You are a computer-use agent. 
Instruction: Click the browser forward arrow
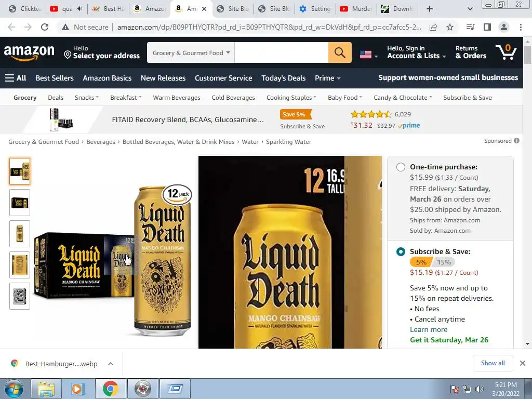28,27
